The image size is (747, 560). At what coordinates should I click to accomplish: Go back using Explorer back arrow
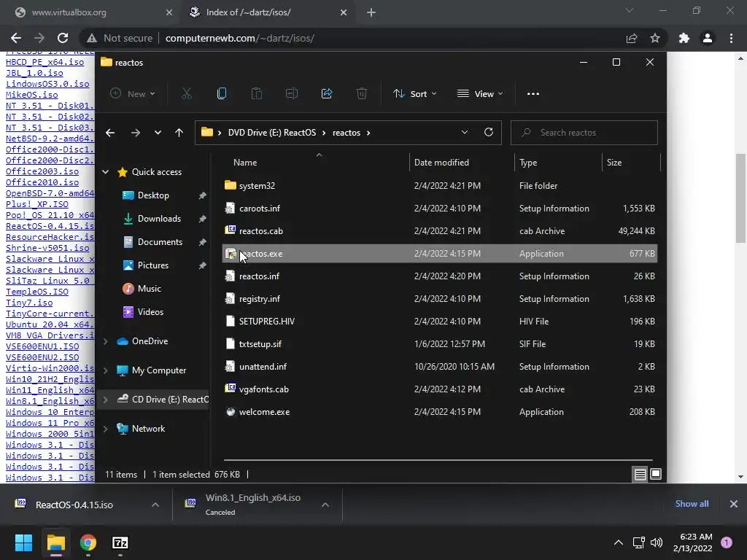(110, 133)
